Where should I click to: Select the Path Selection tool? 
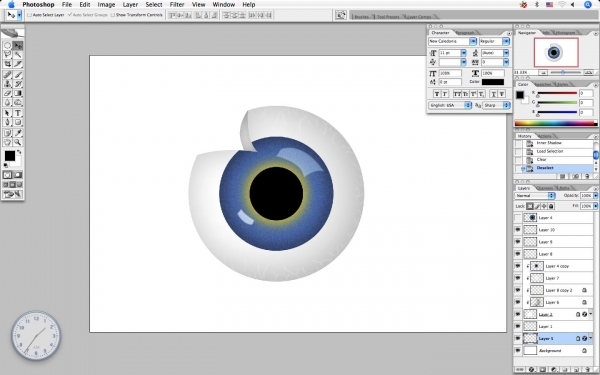(x=7, y=113)
